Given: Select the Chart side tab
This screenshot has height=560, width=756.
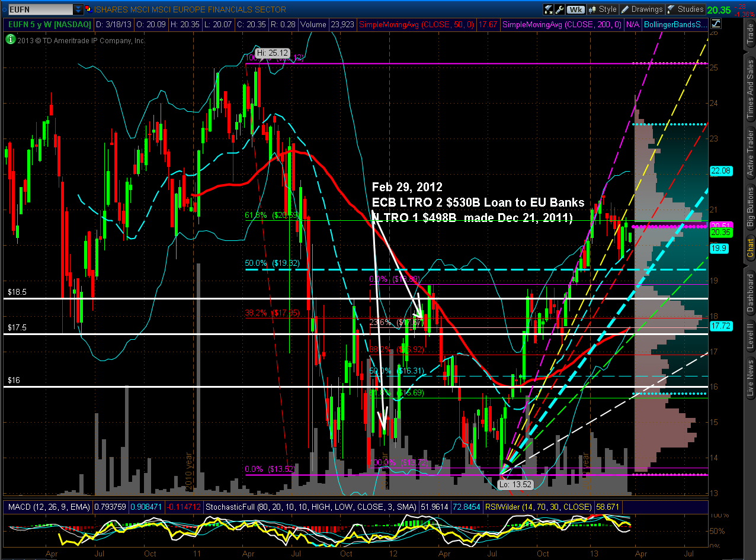Looking at the screenshot, I should point(750,249).
